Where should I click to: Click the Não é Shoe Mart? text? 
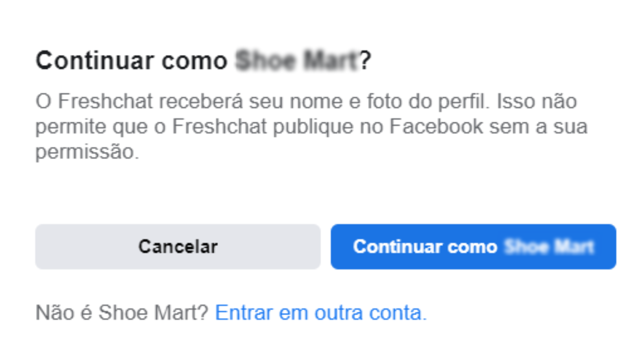click(122, 313)
